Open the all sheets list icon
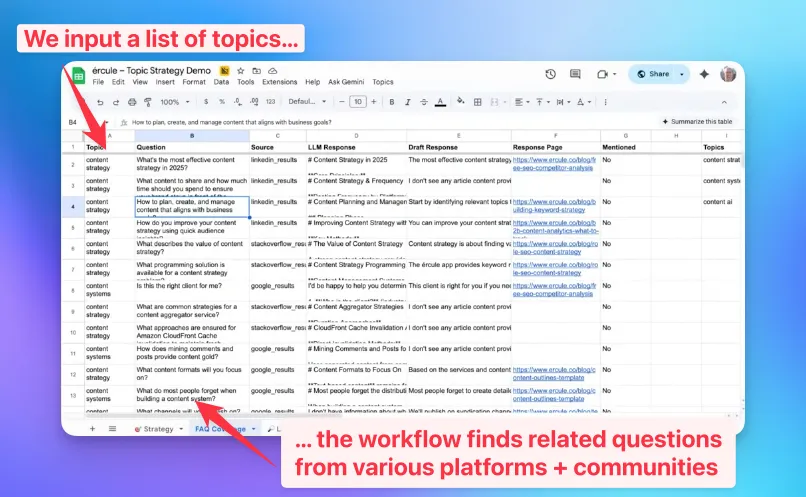This screenshot has width=806, height=497. tap(112, 428)
